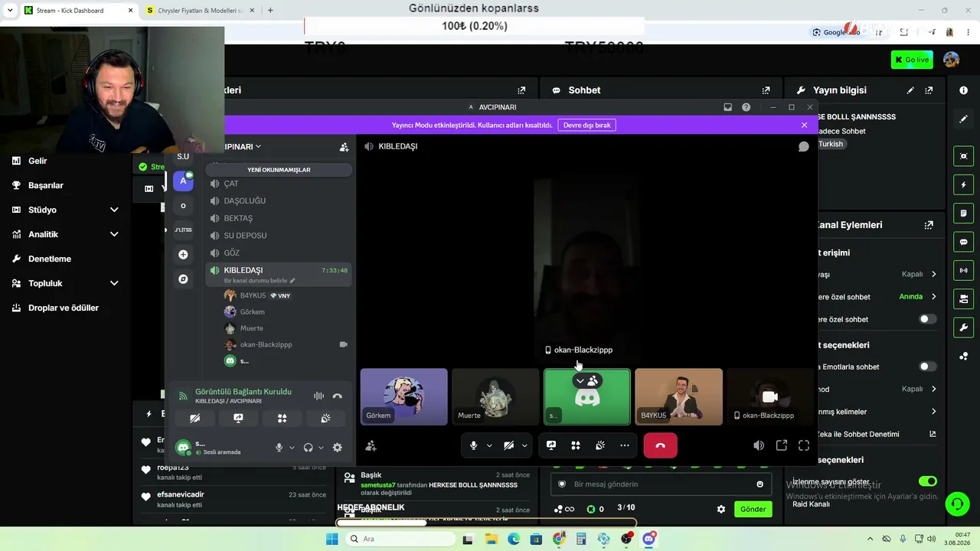Switch to Chrysler Fiyatları browser tab

tap(199, 11)
